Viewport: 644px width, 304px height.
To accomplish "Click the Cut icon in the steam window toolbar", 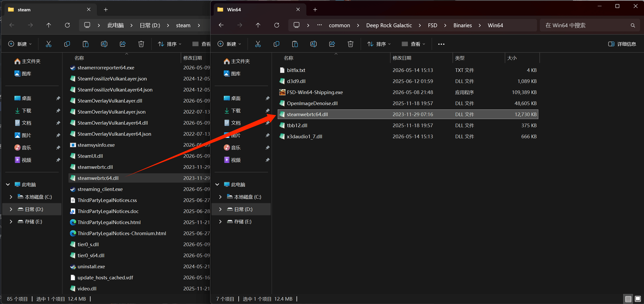I will click(48, 44).
